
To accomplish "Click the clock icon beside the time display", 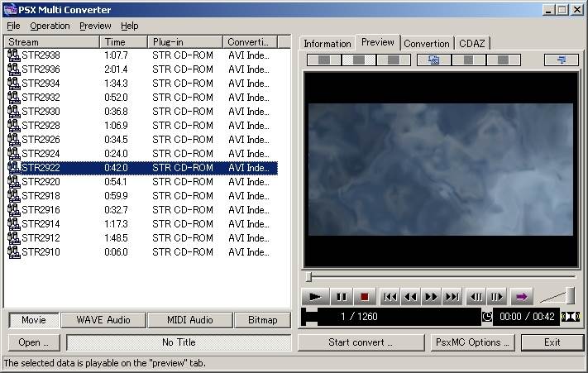I will point(487,317).
